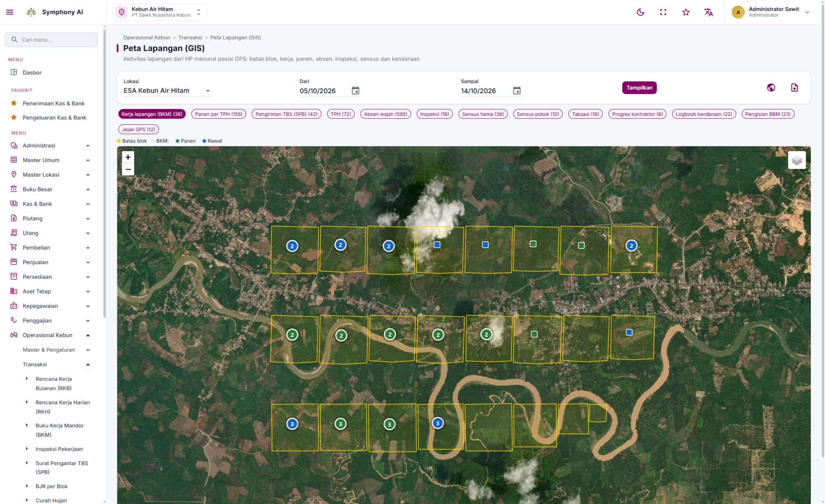
Task: Click the favorites star icon in header
Action: pos(686,12)
